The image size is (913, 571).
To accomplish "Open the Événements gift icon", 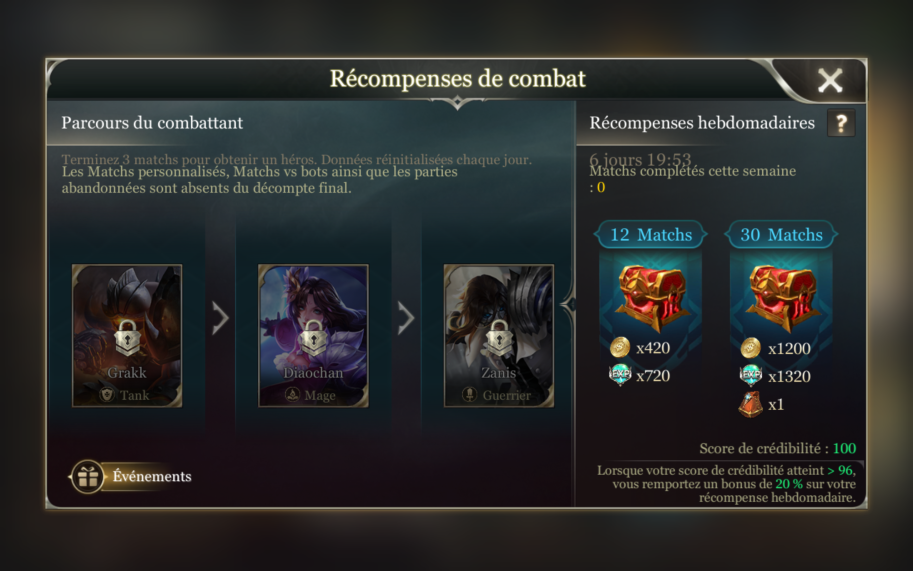I will pos(88,477).
